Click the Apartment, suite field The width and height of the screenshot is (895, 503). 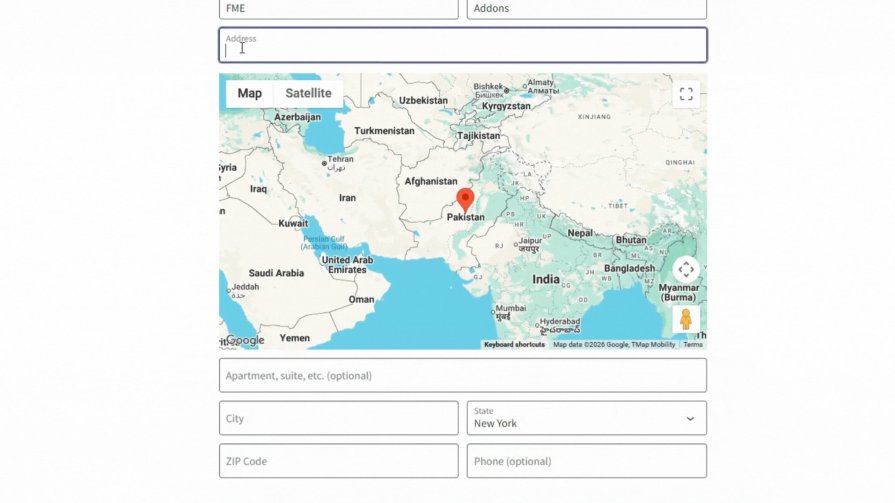[463, 375]
